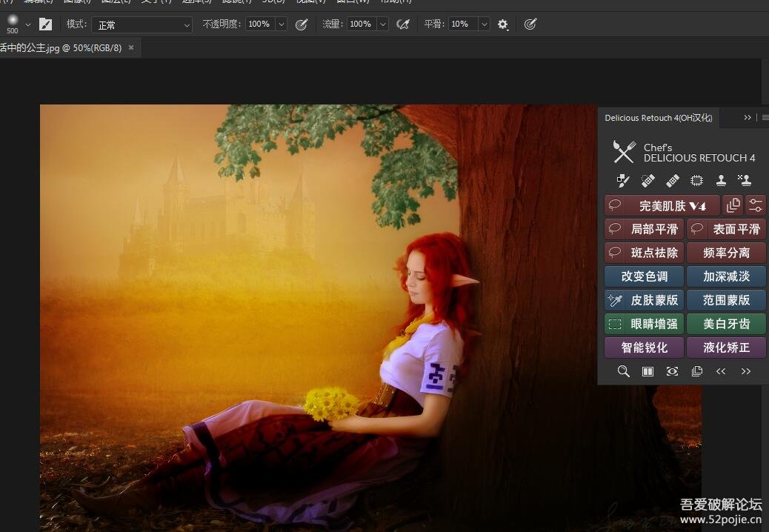This screenshot has height=532, width=769.
Task: Click the 眼睛增强 button
Action: [645, 324]
